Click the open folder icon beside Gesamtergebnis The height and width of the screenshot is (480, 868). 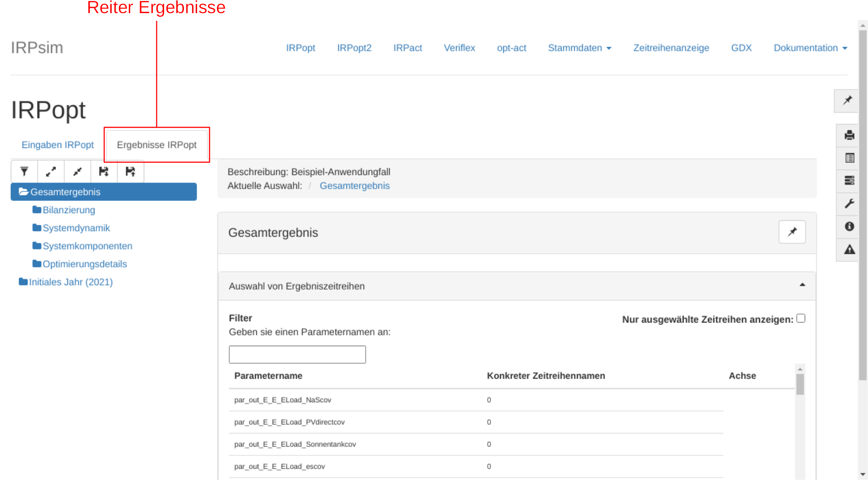click(x=24, y=192)
